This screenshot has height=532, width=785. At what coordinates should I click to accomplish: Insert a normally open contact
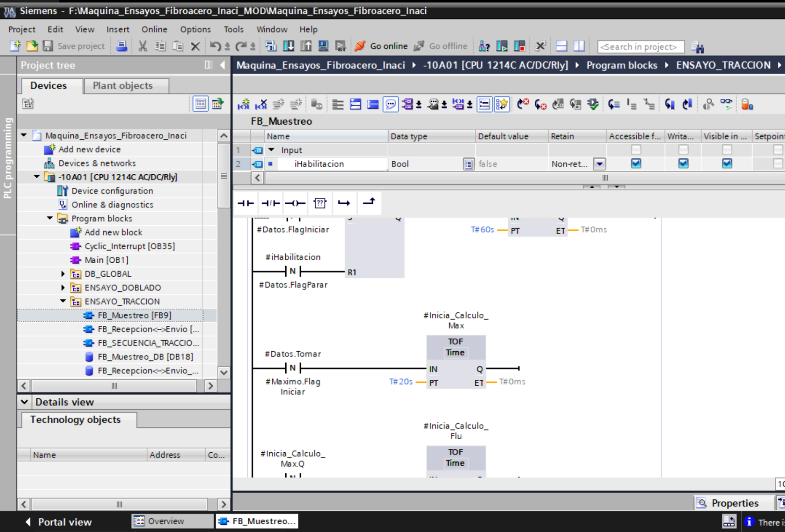tap(246, 203)
